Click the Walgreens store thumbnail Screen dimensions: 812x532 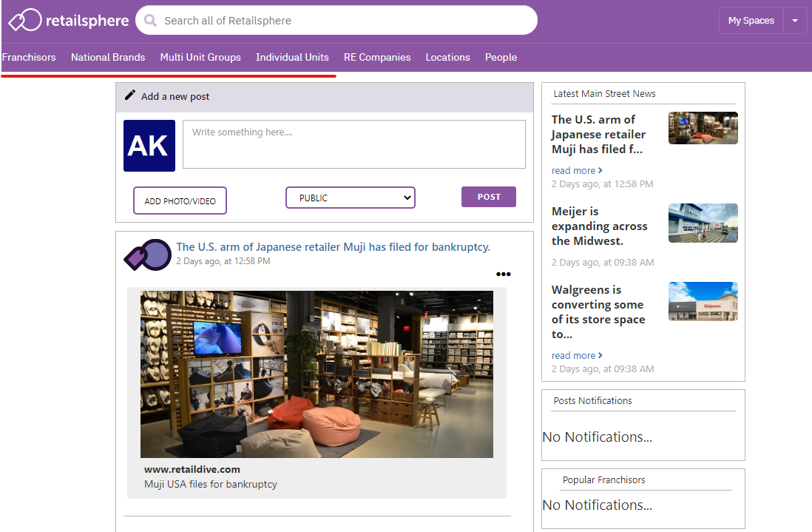click(703, 301)
